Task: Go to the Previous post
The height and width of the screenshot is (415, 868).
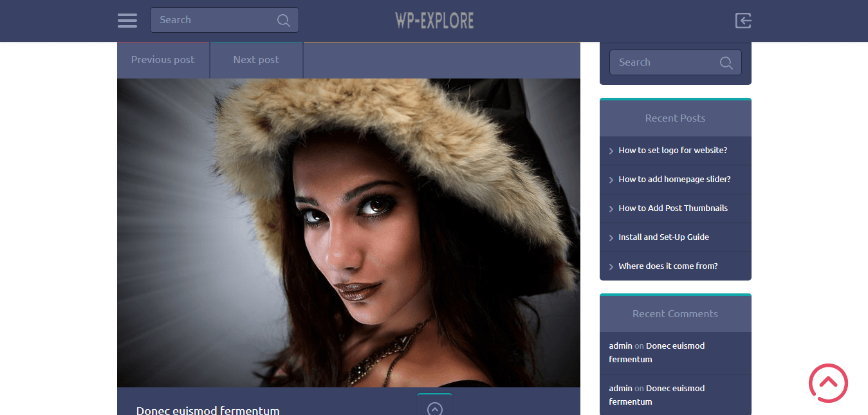Action: (163, 60)
